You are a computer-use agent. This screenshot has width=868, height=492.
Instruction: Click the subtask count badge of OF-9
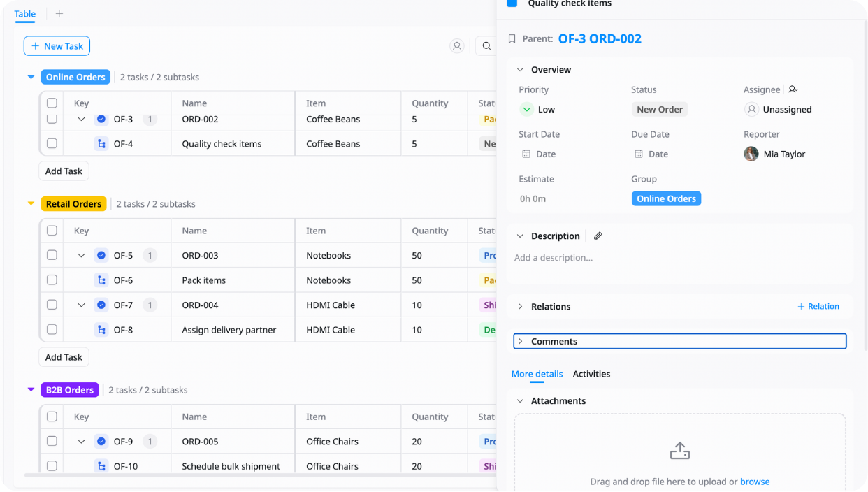tap(150, 442)
